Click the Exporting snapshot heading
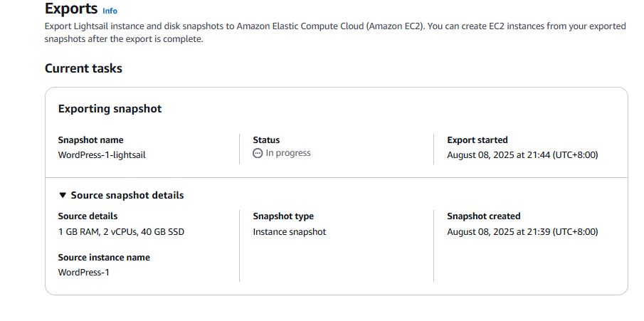This screenshot has height=321, width=644. [x=110, y=109]
